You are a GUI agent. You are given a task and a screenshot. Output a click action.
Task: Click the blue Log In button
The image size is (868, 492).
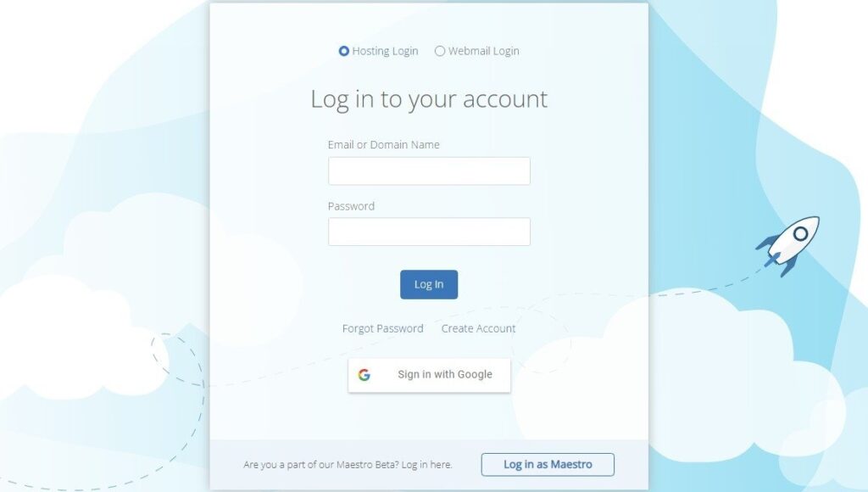(429, 284)
